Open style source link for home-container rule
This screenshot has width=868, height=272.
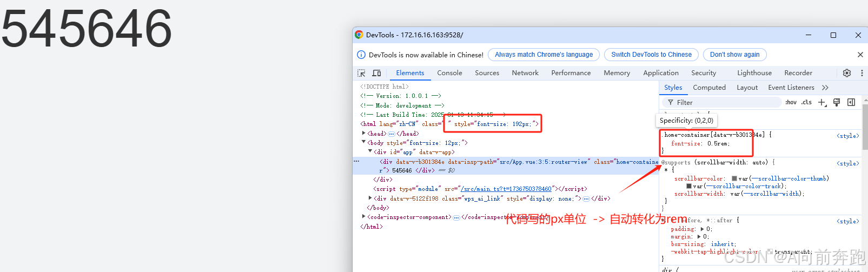(847, 136)
